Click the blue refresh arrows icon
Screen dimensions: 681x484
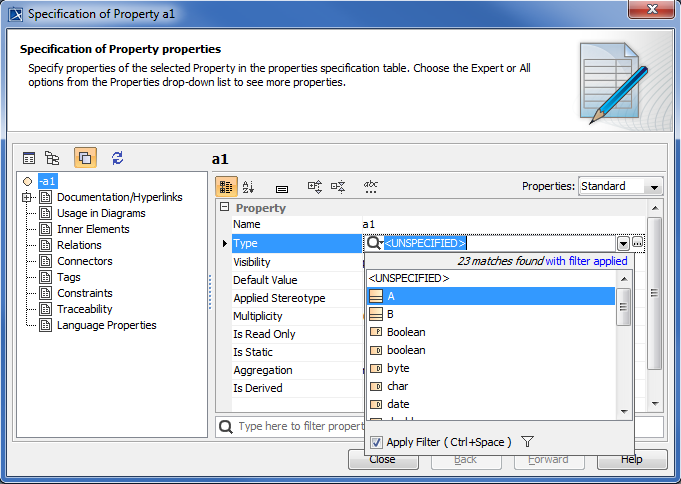coord(118,158)
